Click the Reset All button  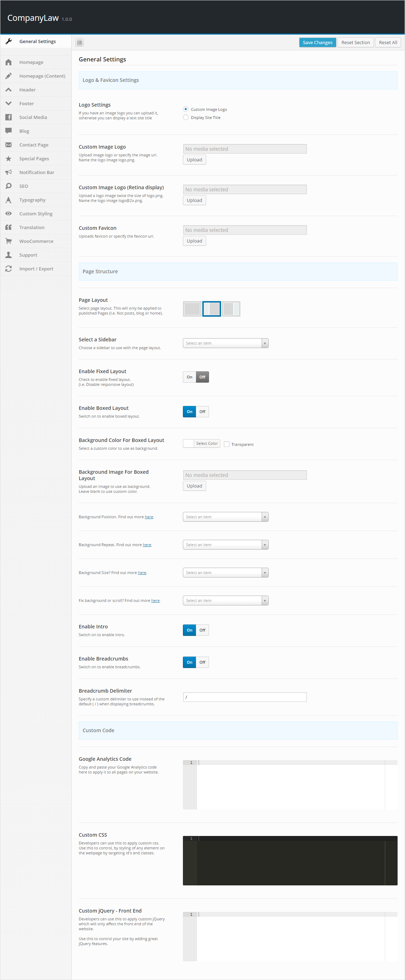(x=388, y=42)
